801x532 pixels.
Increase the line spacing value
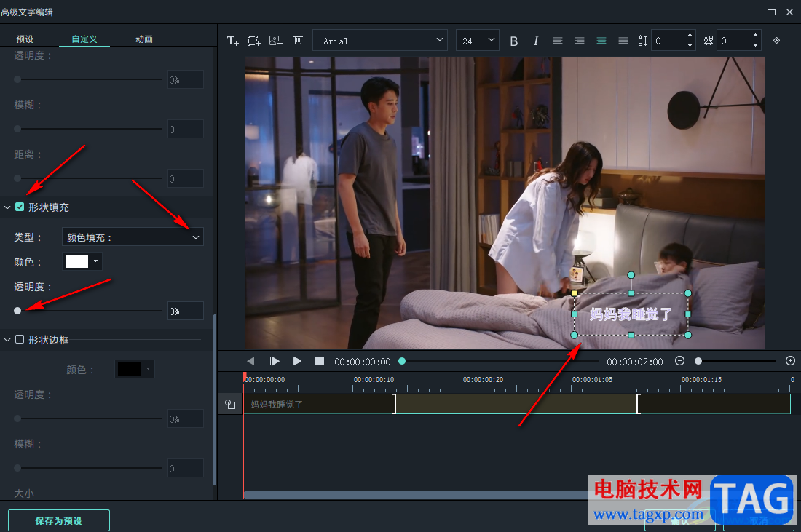(x=690, y=35)
